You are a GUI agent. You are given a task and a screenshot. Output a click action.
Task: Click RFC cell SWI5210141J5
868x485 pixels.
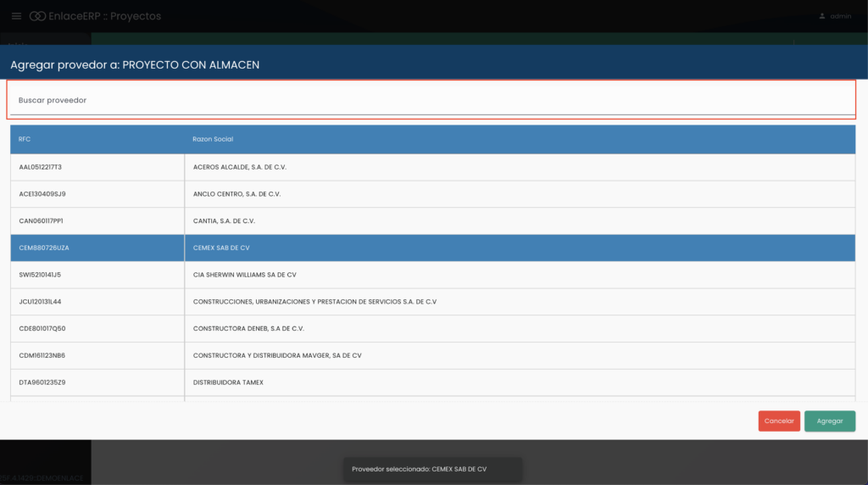[x=40, y=275]
